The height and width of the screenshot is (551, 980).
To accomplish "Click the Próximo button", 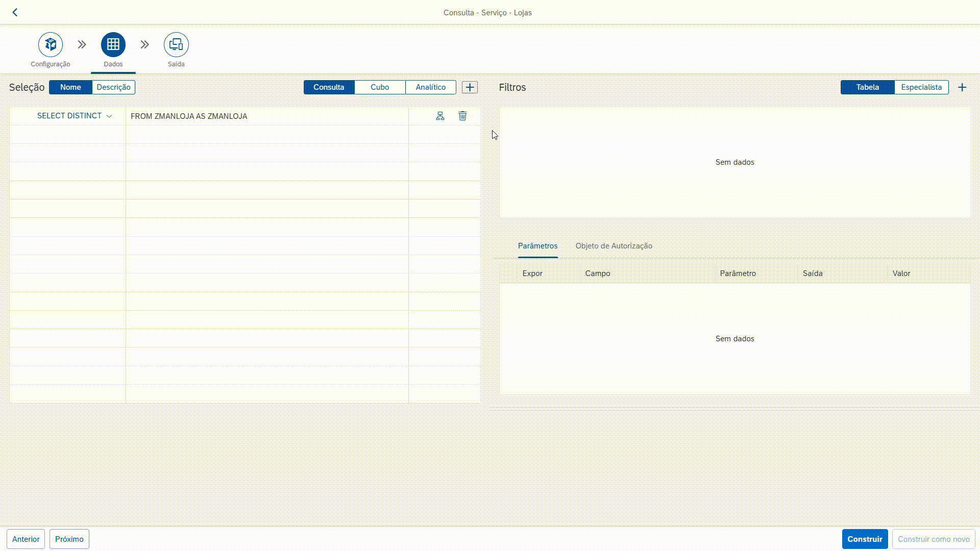I will tap(69, 539).
